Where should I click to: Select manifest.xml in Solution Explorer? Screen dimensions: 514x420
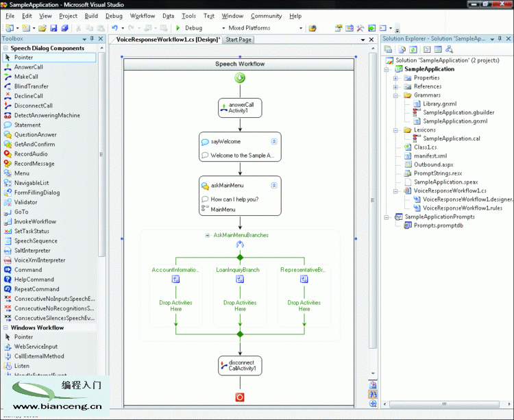[x=430, y=156]
